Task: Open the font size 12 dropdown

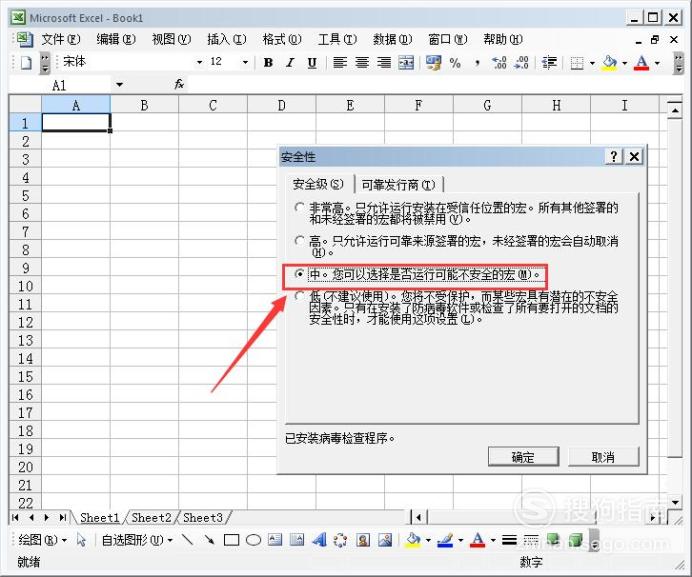Action: tap(245, 62)
